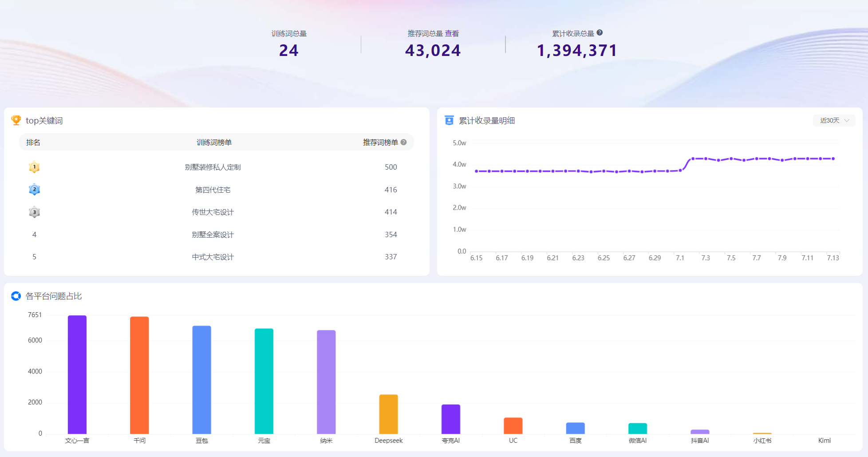The width and height of the screenshot is (868, 457).
Task: Click the help icon next to 推荐词榜单
Action: (x=403, y=142)
